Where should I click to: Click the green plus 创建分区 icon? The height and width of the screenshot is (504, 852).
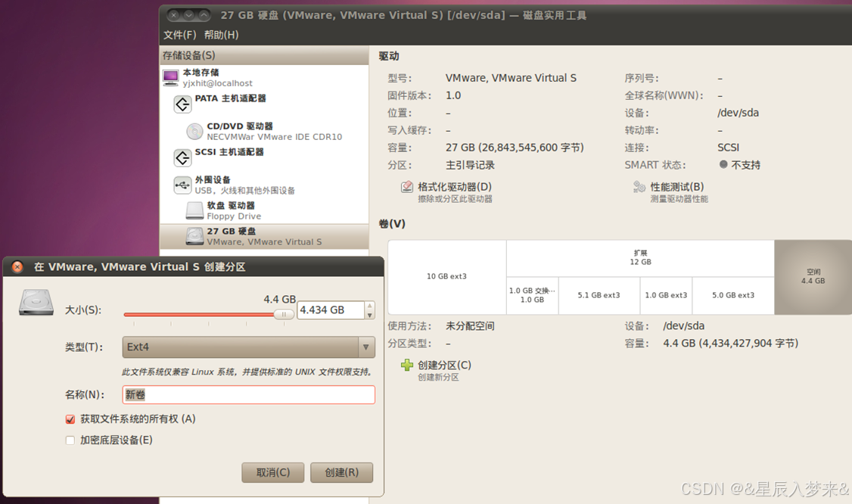tap(407, 365)
